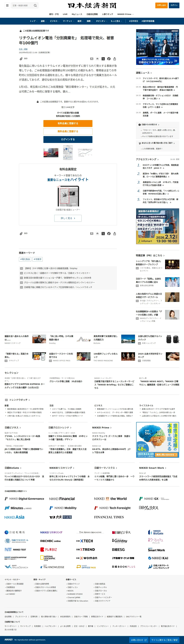Expand the 速報 navigation dropdown
184x644 pixels.
(x=44, y=21)
